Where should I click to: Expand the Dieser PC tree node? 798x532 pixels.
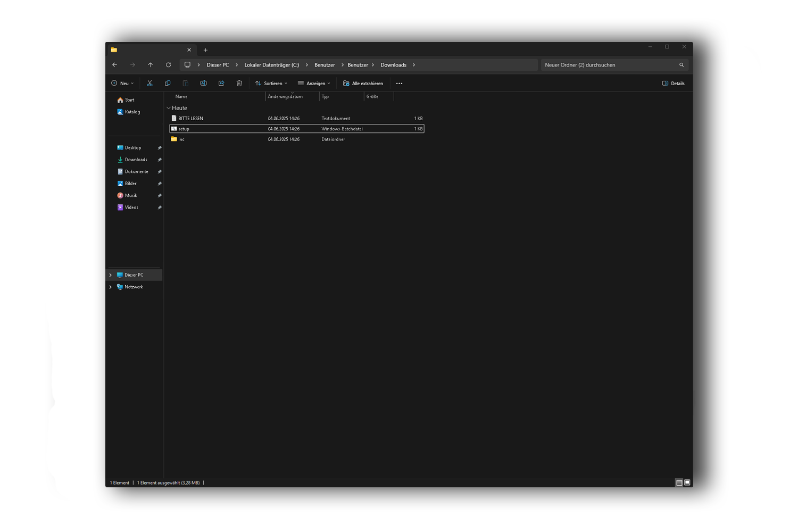point(111,275)
